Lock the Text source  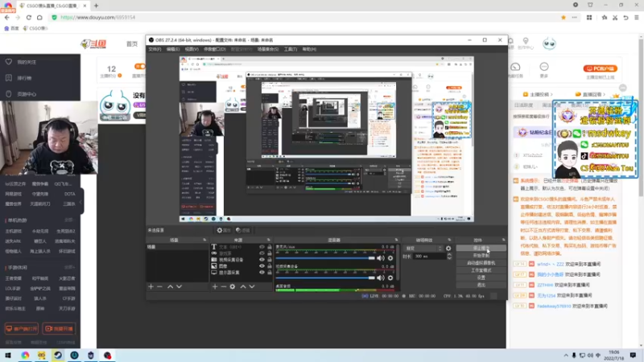270,247
